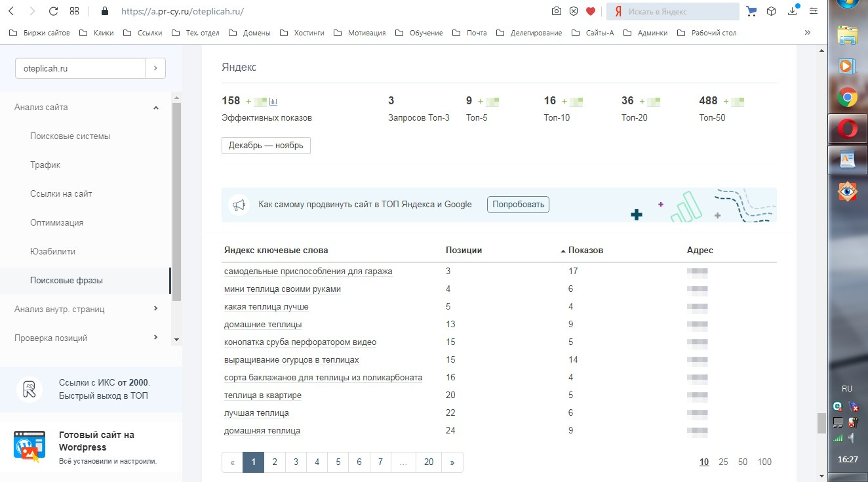Viewport: 868px width, 482px height.
Task: Open the eye-icon app in taskbar
Action: [x=848, y=191]
